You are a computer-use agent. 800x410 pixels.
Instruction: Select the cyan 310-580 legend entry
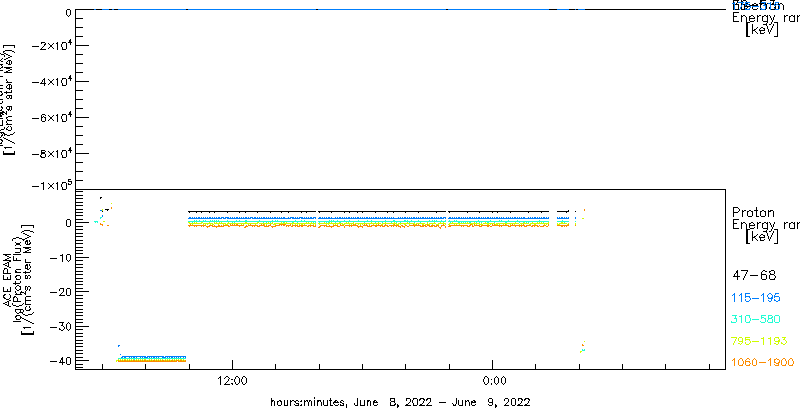[756, 320]
